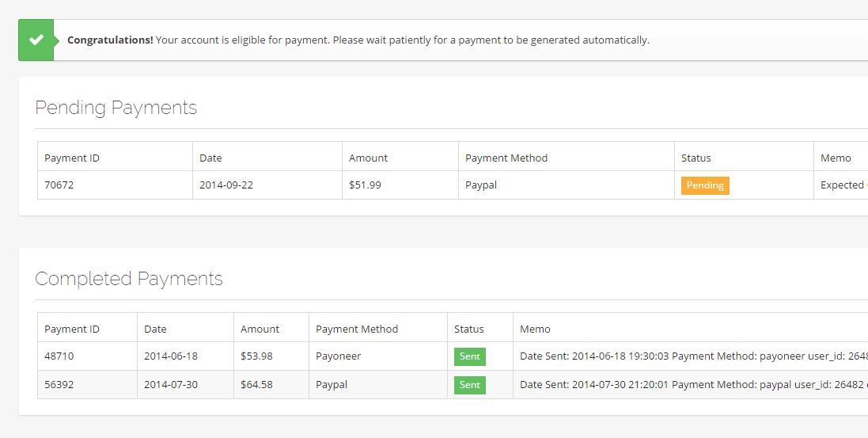Click the 2014-09-22 pending date cell
Screen dimensions: 868x438
click(226, 185)
